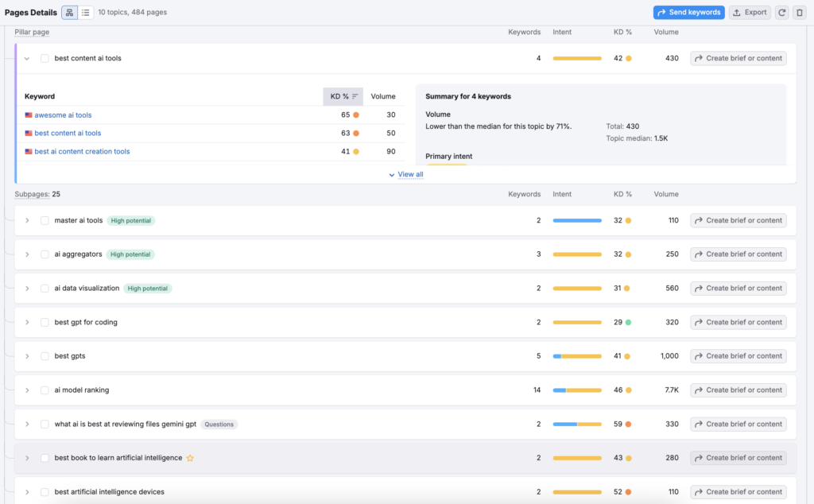The width and height of the screenshot is (814, 504).
Task: Click the High potential tag on master ai tools
Action: tap(131, 220)
